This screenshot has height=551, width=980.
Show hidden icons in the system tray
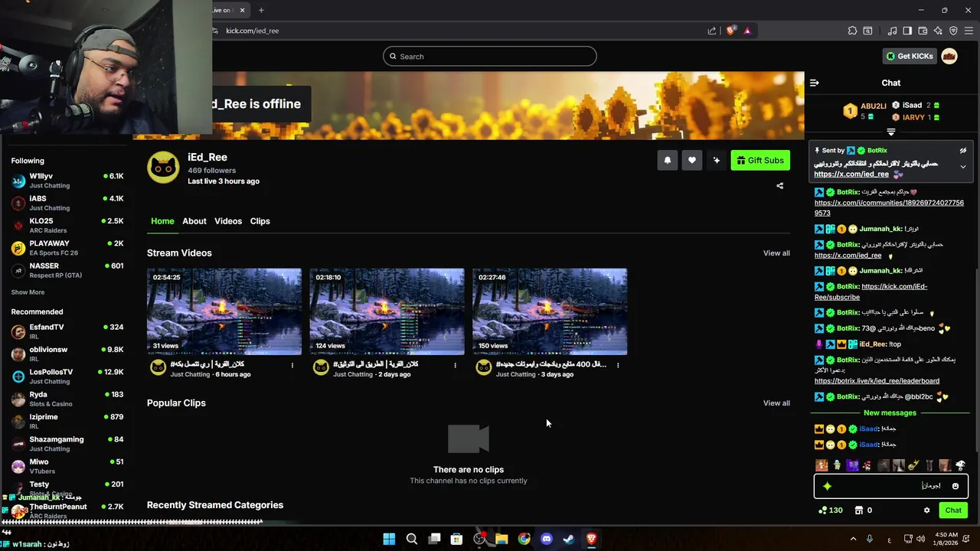(853, 539)
